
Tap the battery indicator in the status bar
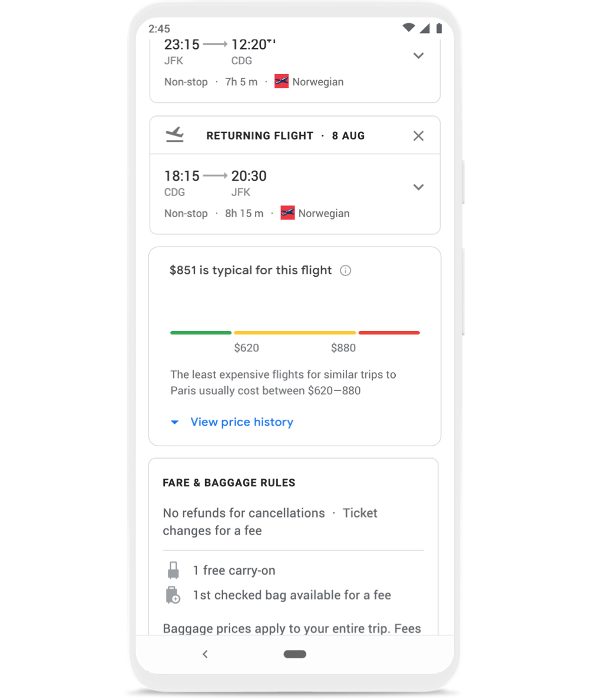pos(440,28)
